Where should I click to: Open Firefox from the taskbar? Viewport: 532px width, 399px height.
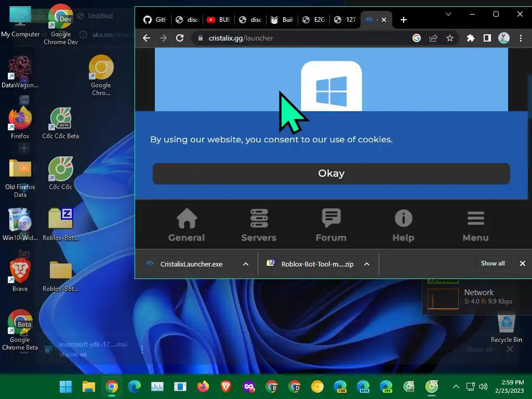click(x=203, y=387)
